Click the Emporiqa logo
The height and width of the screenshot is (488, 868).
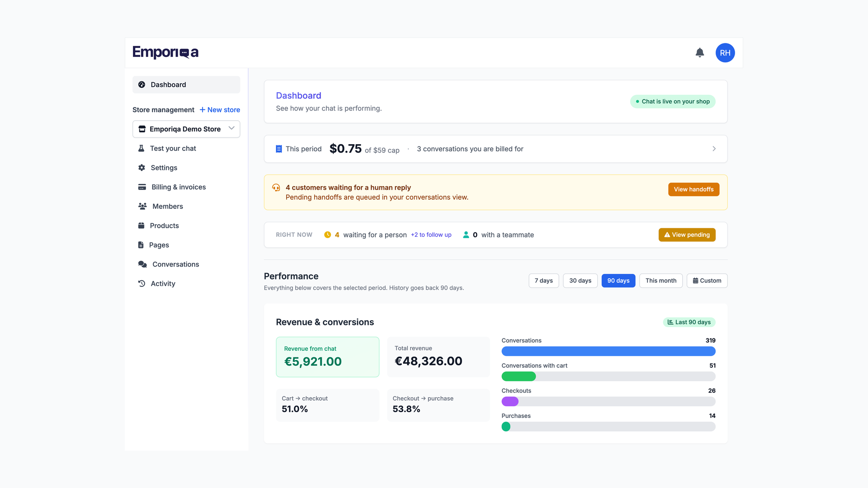pyautogui.click(x=165, y=52)
